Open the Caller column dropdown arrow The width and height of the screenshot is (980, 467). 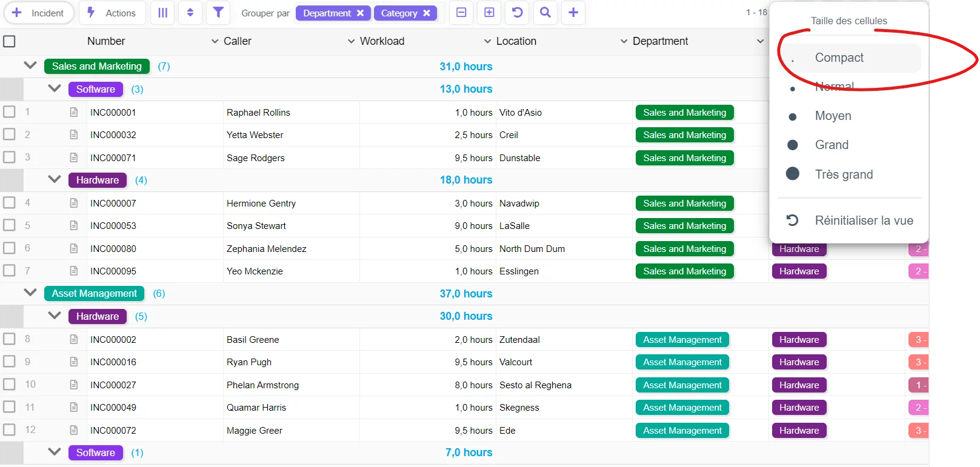coord(215,41)
